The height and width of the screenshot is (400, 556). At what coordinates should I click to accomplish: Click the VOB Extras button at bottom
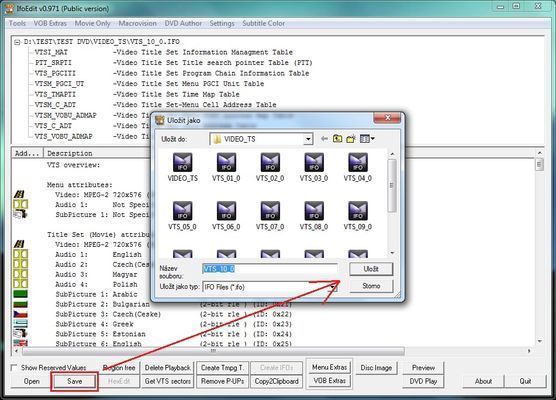click(x=329, y=381)
